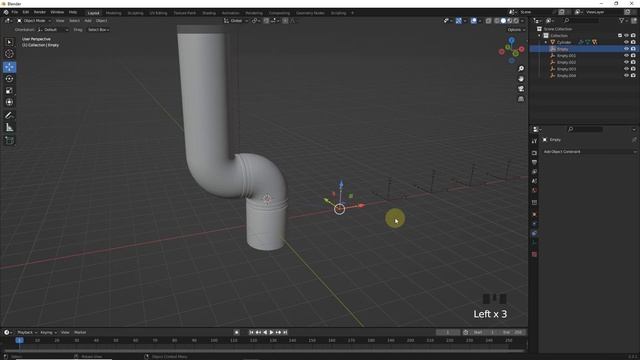Viewport: 640px width, 360px height.
Task: Open the Tool properties tab icon
Action: [x=534, y=141]
